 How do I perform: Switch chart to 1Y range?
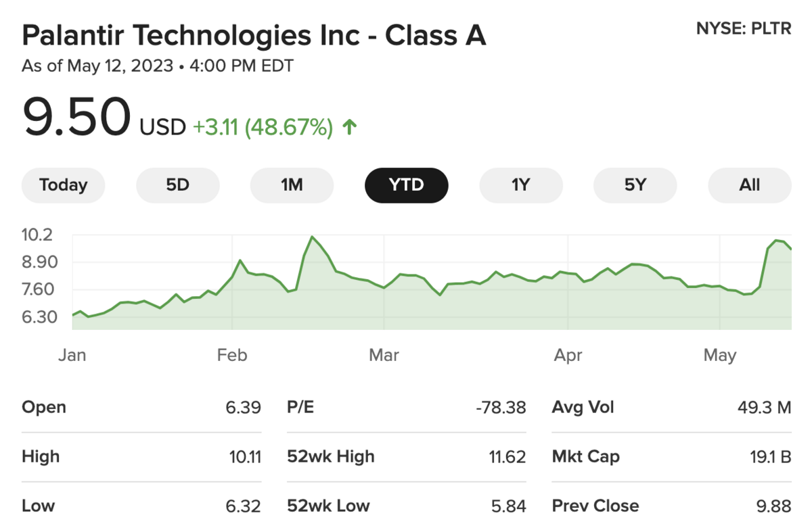click(520, 185)
